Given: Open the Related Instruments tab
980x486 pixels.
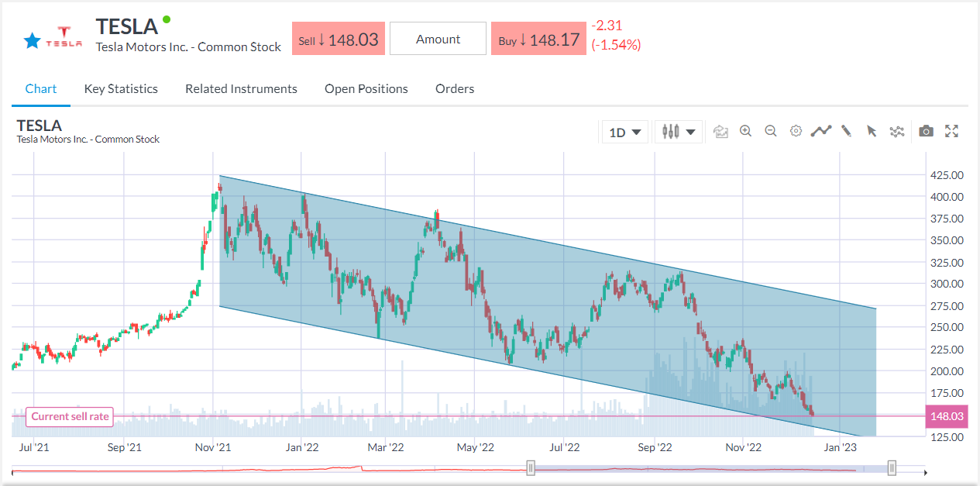Looking at the screenshot, I should (x=241, y=88).
